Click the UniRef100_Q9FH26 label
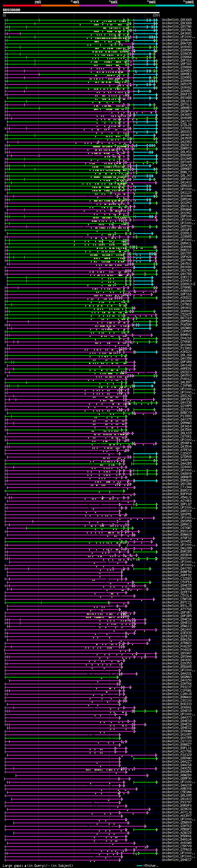 coord(177,257)
